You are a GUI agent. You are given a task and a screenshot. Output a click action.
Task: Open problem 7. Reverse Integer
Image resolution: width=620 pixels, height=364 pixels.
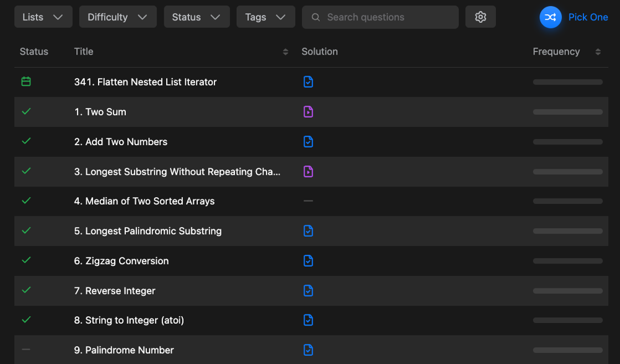tap(115, 291)
